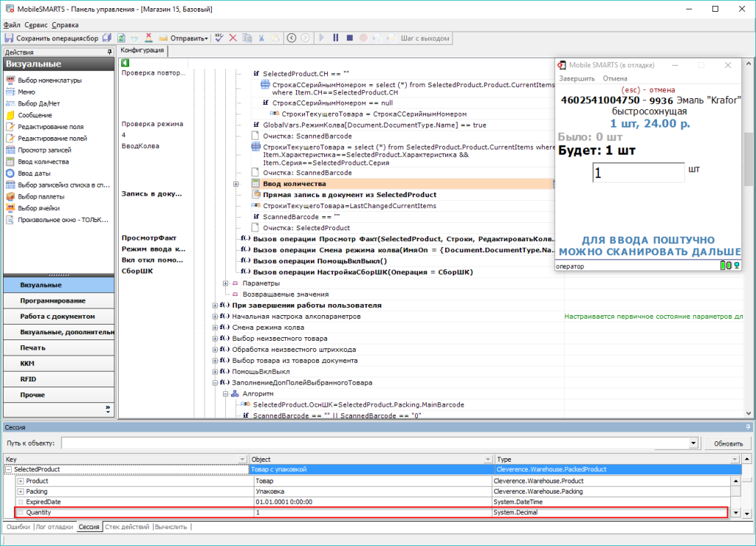
Task: Click the copy icon in the toolbar
Action: pyautogui.click(x=247, y=38)
